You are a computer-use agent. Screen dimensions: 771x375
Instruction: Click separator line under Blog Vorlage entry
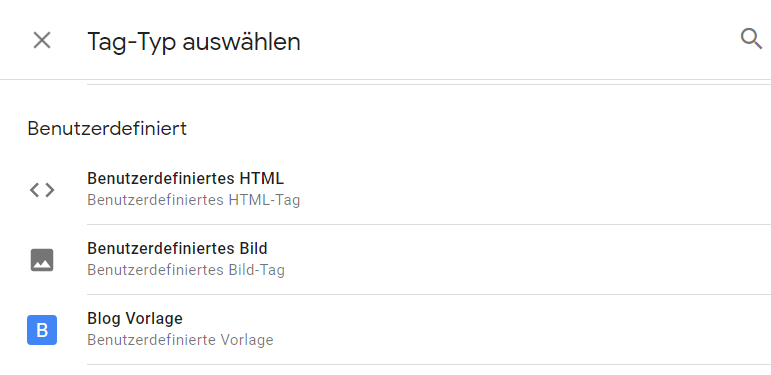tap(429, 365)
